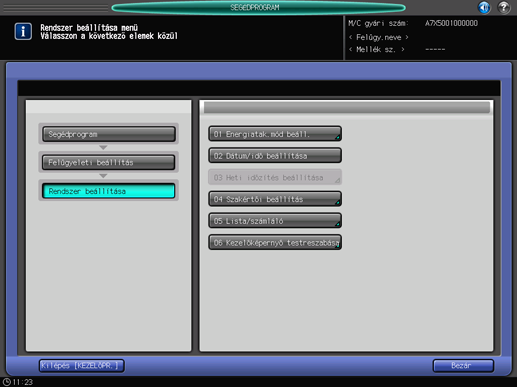Go back to Felügyeleti beállítás level
The image size is (517, 387).
coord(109,163)
